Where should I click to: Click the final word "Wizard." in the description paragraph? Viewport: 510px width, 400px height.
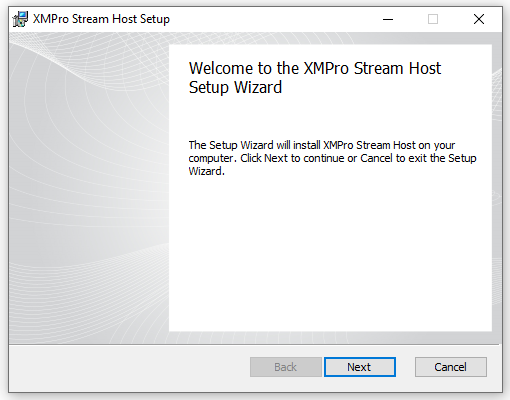tap(207, 171)
